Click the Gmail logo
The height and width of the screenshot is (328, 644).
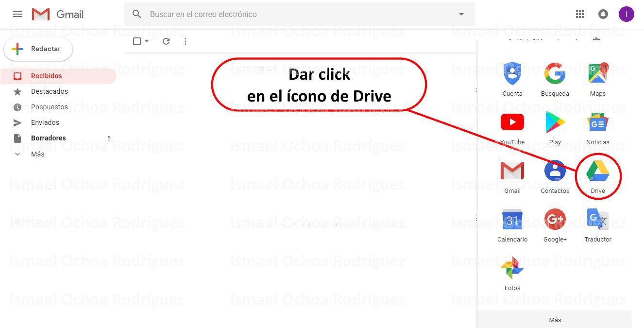click(x=58, y=14)
